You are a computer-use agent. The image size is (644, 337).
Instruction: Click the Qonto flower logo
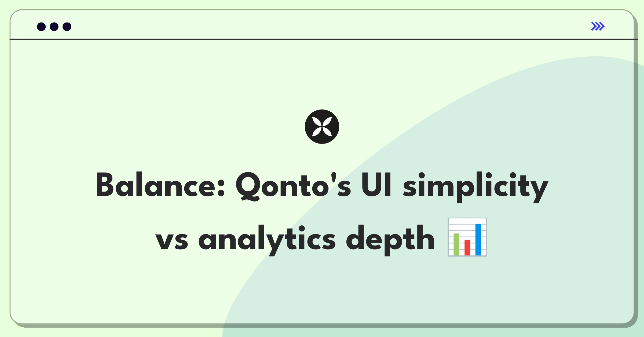coord(322,127)
